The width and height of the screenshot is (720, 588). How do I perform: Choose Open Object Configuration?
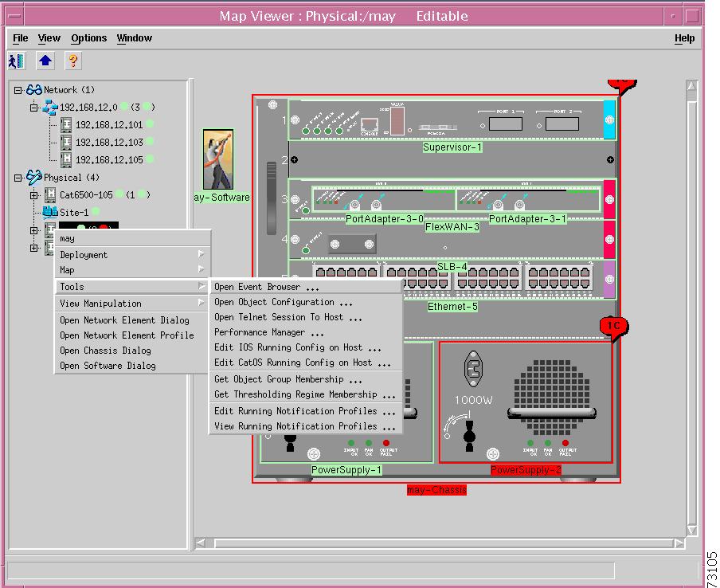tap(306, 302)
